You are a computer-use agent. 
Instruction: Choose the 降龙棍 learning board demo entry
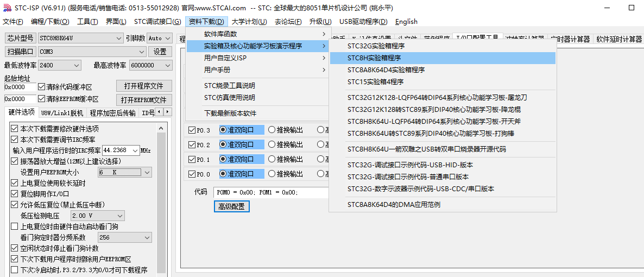click(x=443, y=110)
